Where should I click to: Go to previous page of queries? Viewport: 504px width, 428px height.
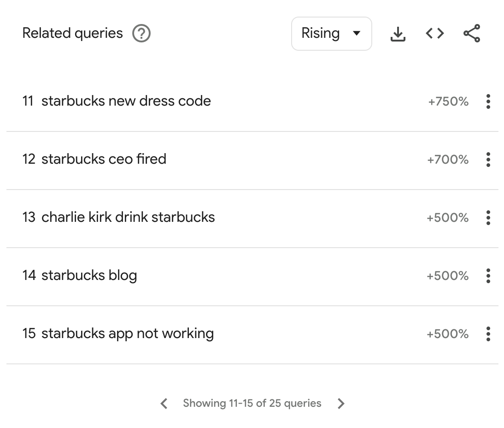pos(164,404)
